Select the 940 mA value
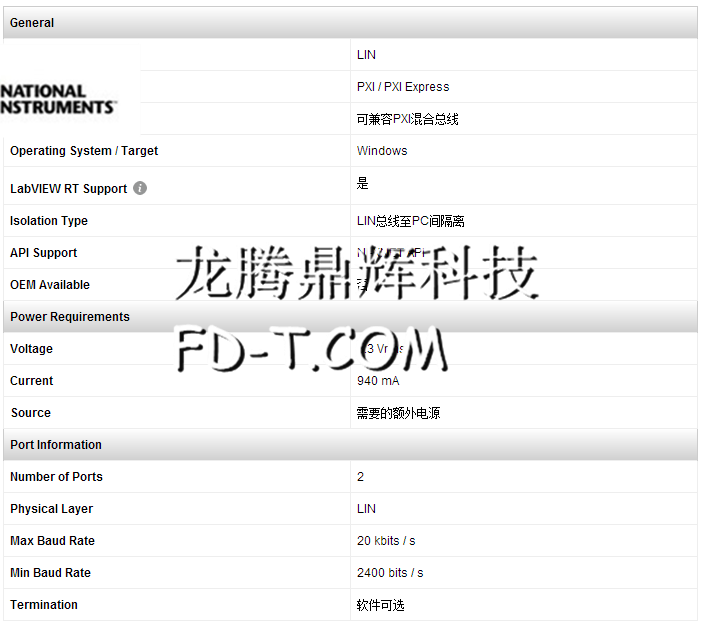Image resolution: width=704 pixels, height=621 pixels. (x=378, y=381)
